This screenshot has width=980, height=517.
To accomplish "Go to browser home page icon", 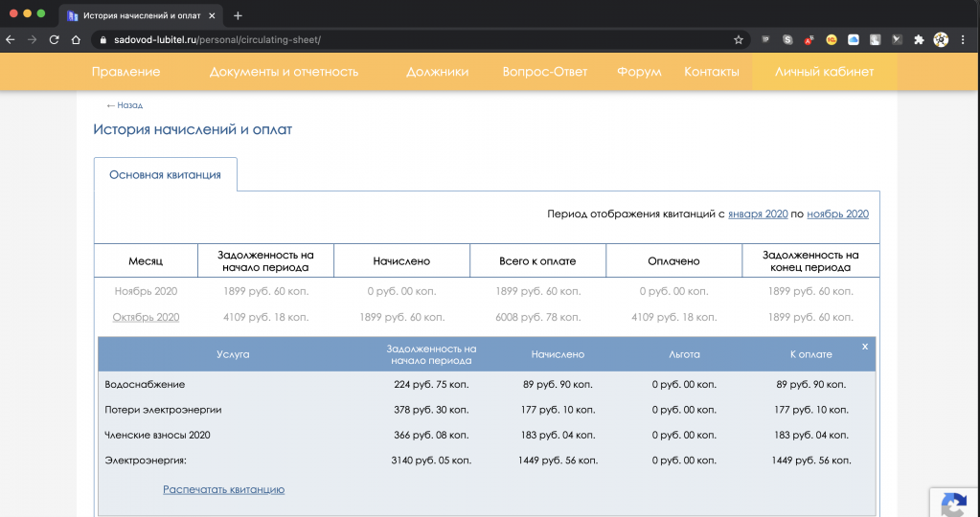I will coord(76,40).
